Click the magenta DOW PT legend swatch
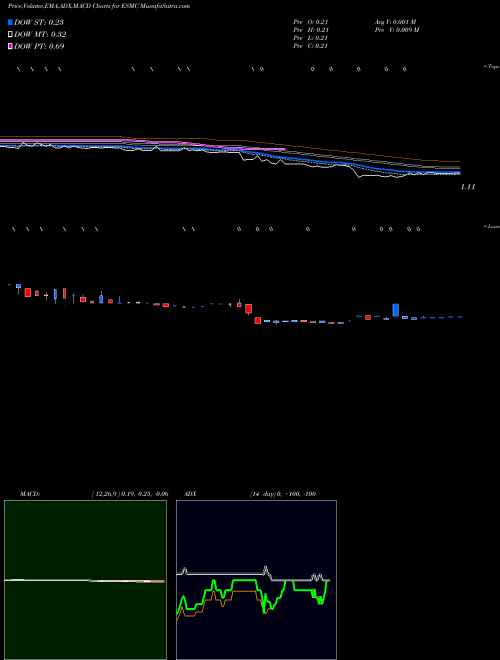This screenshot has height=660, width=500. [x=10, y=46]
